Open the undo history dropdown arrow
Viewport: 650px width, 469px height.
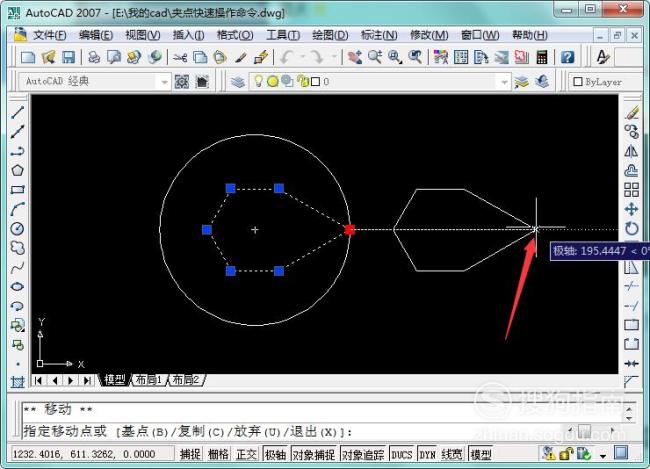[303, 56]
